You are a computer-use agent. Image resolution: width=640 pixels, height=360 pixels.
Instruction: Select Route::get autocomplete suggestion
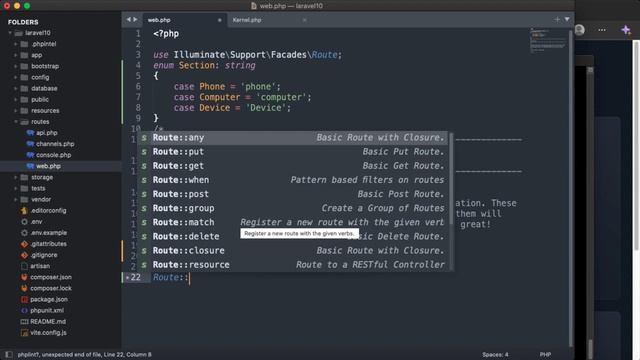tap(293, 166)
